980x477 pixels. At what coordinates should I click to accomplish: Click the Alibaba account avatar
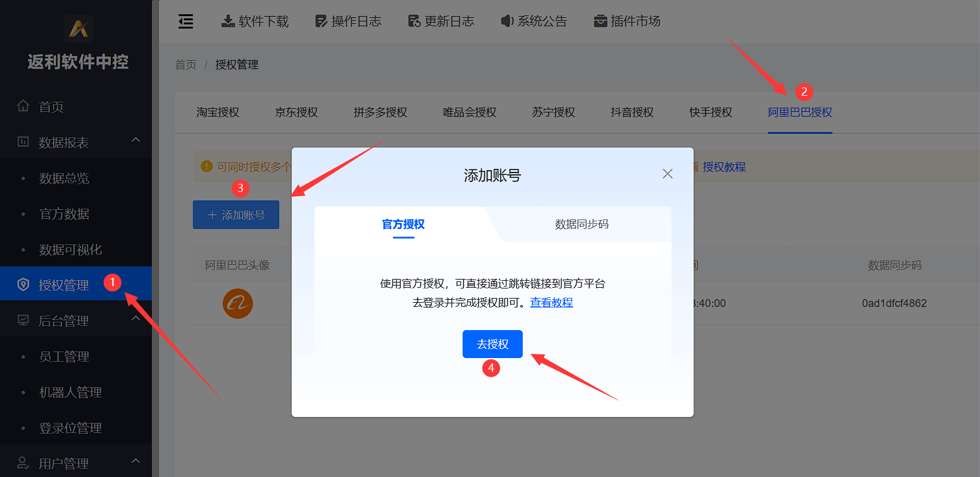pos(238,303)
